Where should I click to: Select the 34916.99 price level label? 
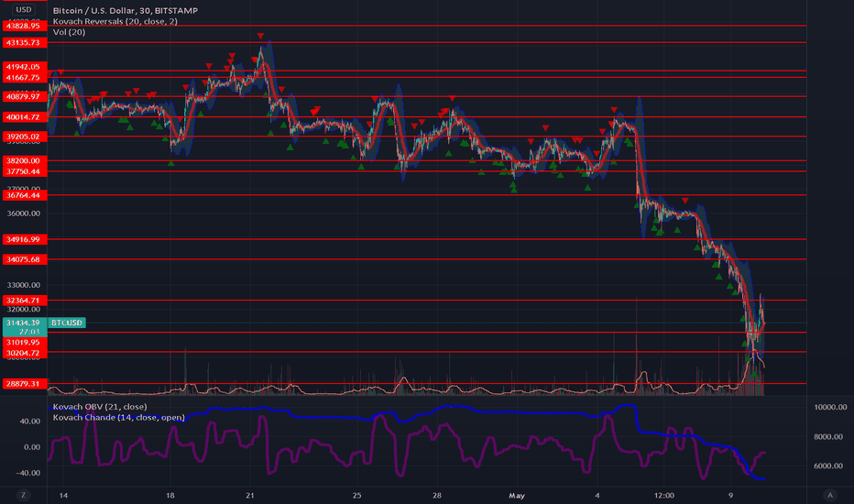(25, 239)
